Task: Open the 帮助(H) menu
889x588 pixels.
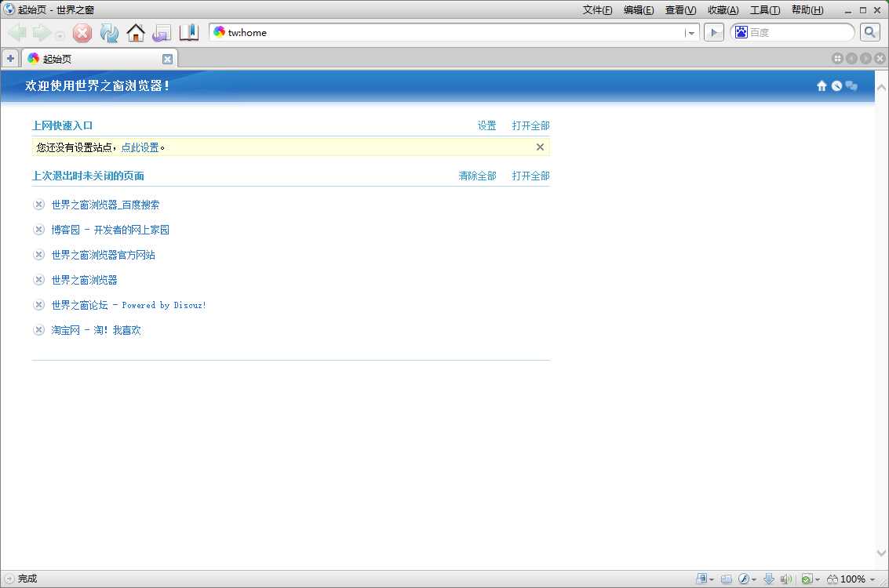Action: click(808, 10)
